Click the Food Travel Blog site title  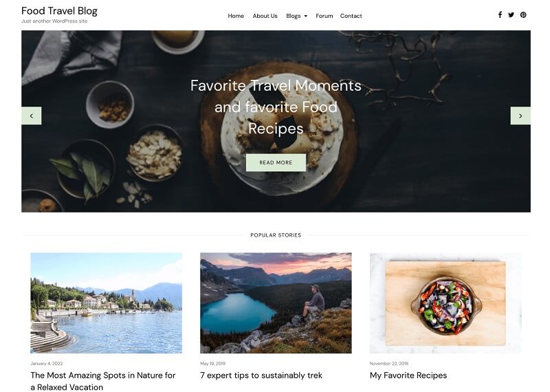coord(59,11)
